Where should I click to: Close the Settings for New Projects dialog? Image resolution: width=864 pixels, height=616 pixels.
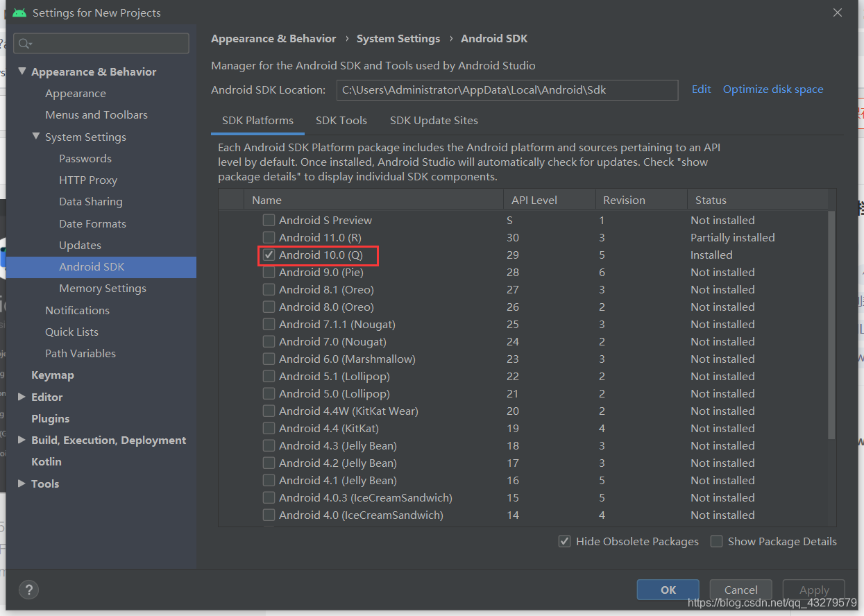(x=838, y=12)
